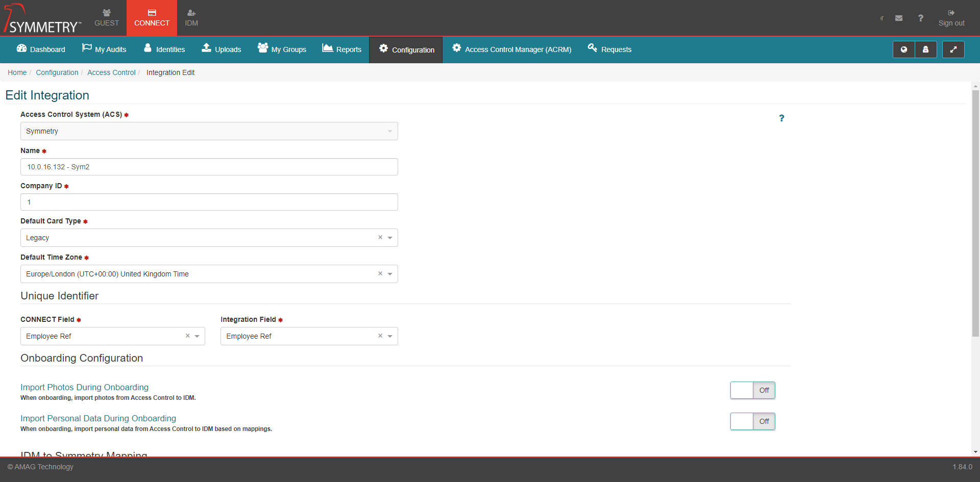Clear the Default Time Zone selection
Viewport: 980px width, 482px height.
380,273
